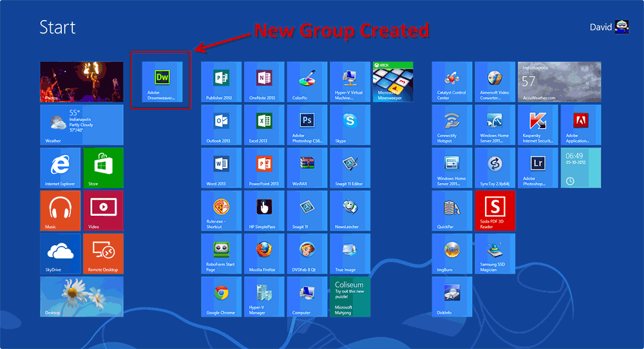
Task: Open Hyper-V Manager tile
Action: point(264,297)
